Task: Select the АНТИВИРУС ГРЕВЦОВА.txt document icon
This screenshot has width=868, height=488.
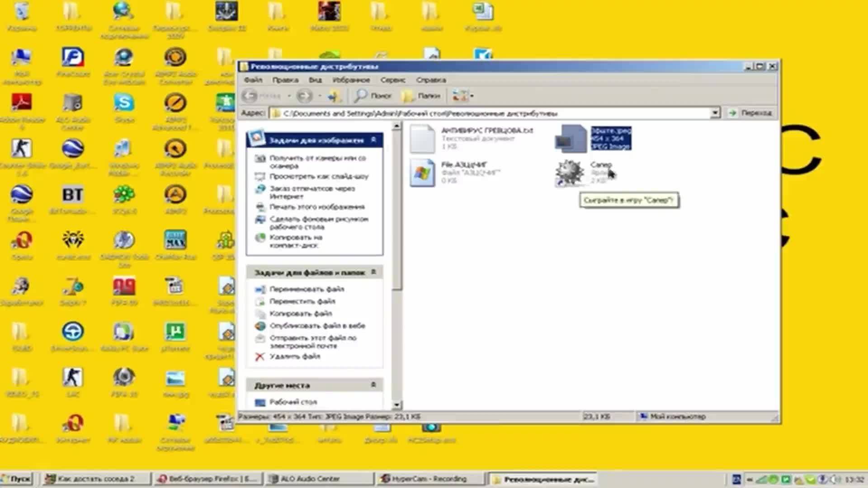Action: tap(422, 139)
